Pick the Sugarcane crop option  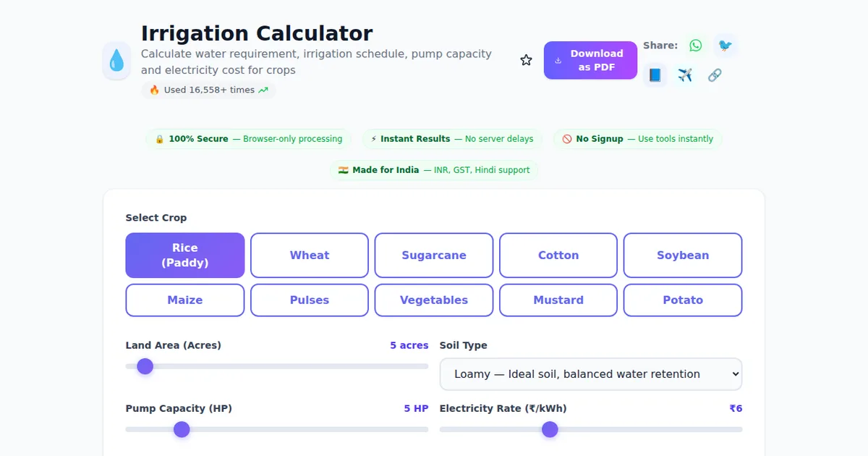(434, 256)
